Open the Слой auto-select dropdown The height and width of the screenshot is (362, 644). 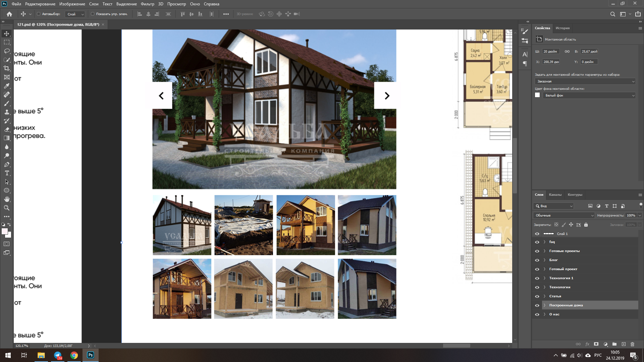tap(75, 14)
